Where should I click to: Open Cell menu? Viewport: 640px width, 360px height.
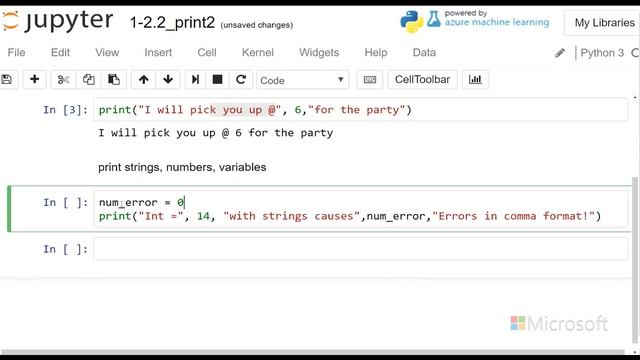[x=207, y=53]
